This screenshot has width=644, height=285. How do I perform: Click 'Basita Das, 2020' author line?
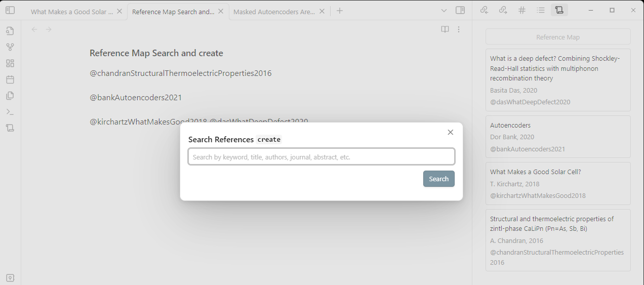point(514,90)
